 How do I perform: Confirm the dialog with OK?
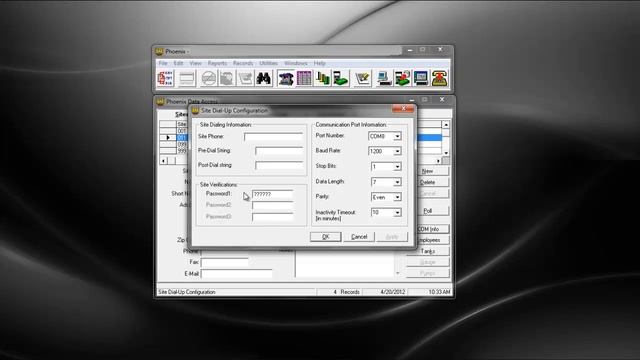pyautogui.click(x=325, y=237)
